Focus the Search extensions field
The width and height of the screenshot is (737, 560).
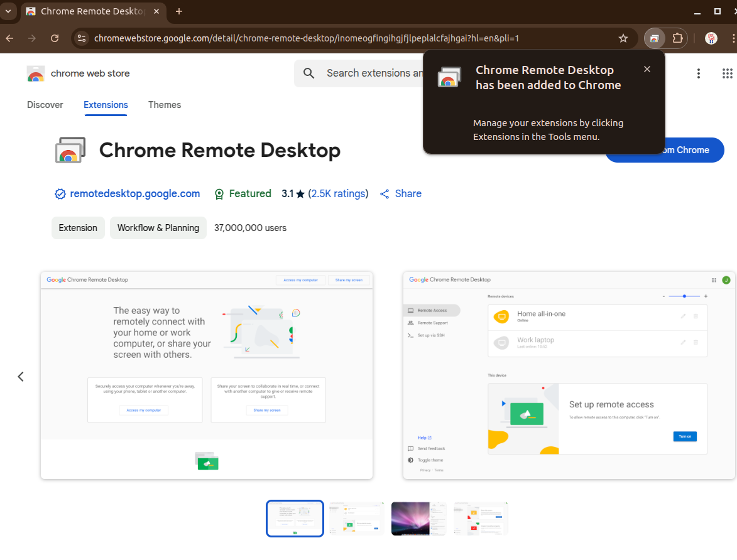(x=374, y=73)
